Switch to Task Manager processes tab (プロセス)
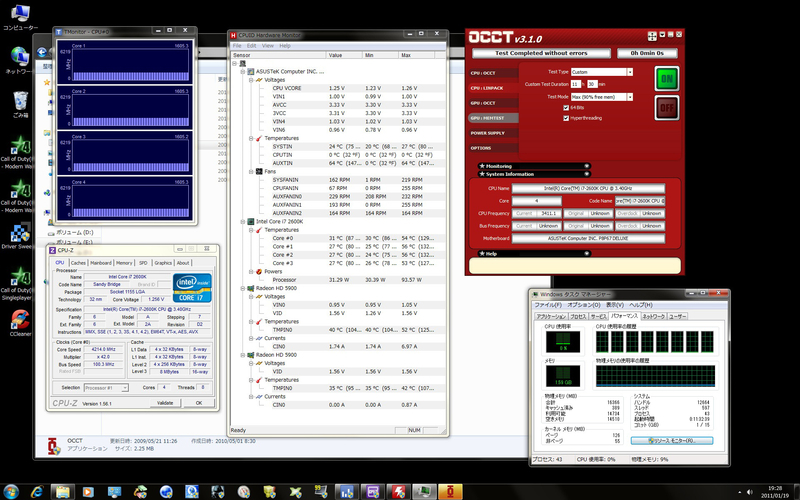 (578, 316)
